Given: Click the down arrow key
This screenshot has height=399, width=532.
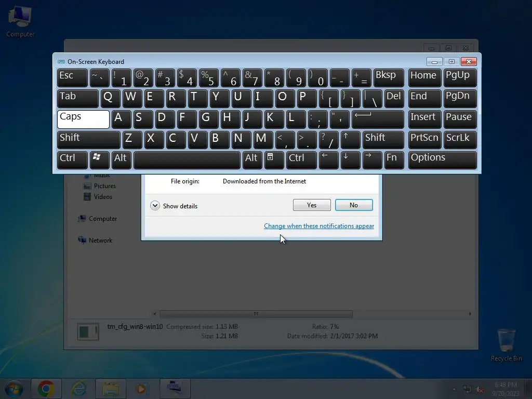Looking at the screenshot, I should point(351,160).
